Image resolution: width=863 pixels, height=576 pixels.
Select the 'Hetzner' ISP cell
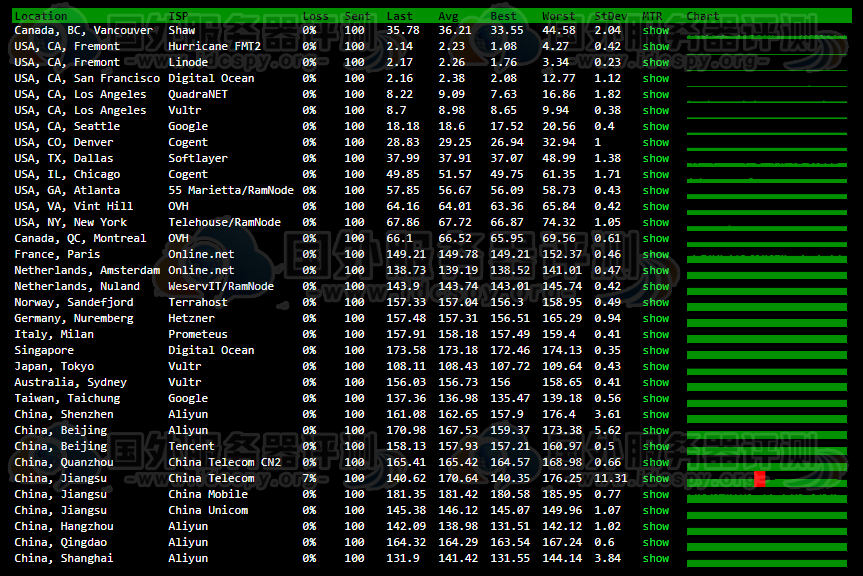192,317
